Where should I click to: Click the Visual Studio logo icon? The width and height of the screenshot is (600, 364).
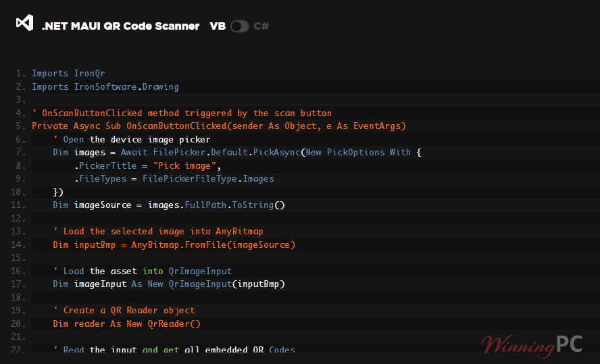point(25,23)
